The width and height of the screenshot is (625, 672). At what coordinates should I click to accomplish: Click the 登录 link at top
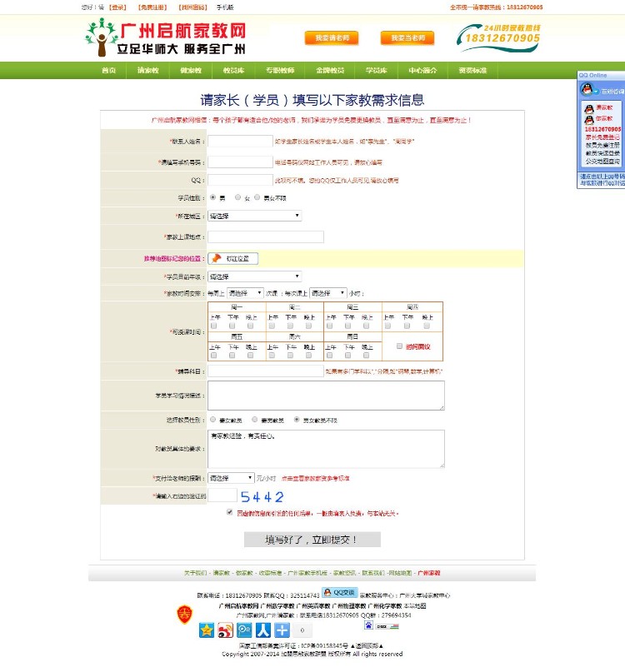point(117,7)
